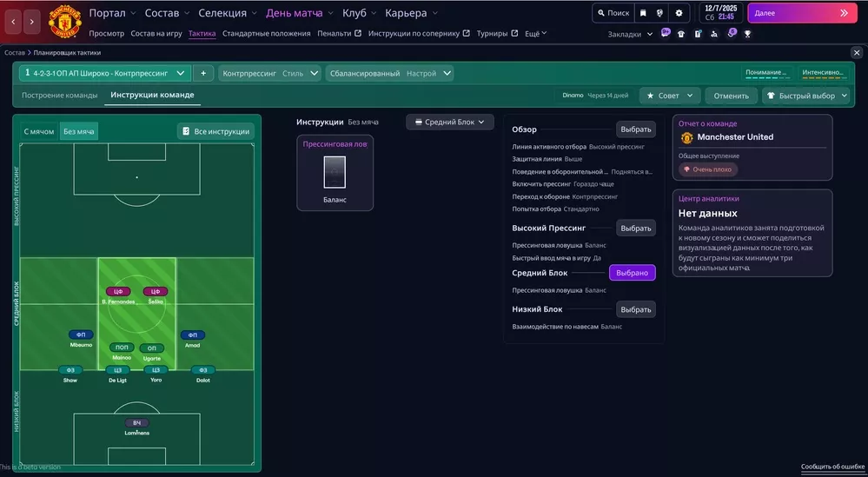Image resolution: width=868 pixels, height=477 pixels.
Task: Add a new tactic with plus
Action: pos(203,73)
